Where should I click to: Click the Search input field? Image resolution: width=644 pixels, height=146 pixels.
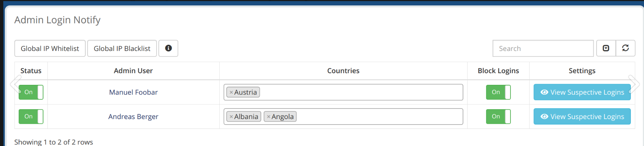543,48
